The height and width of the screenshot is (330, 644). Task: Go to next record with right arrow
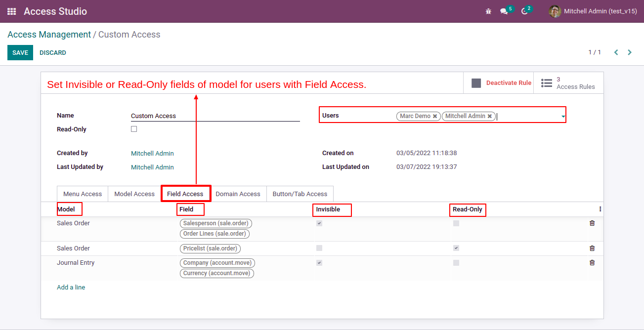click(x=630, y=52)
